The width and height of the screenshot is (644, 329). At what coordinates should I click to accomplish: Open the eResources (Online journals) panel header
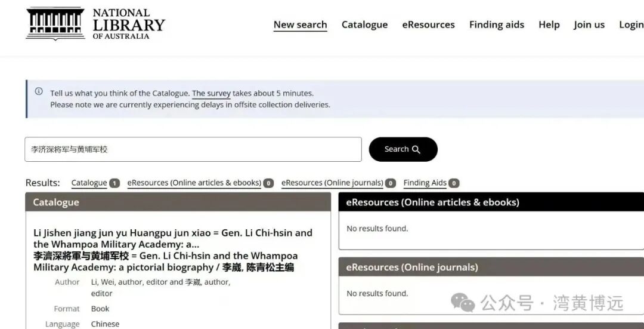(491, 267)
